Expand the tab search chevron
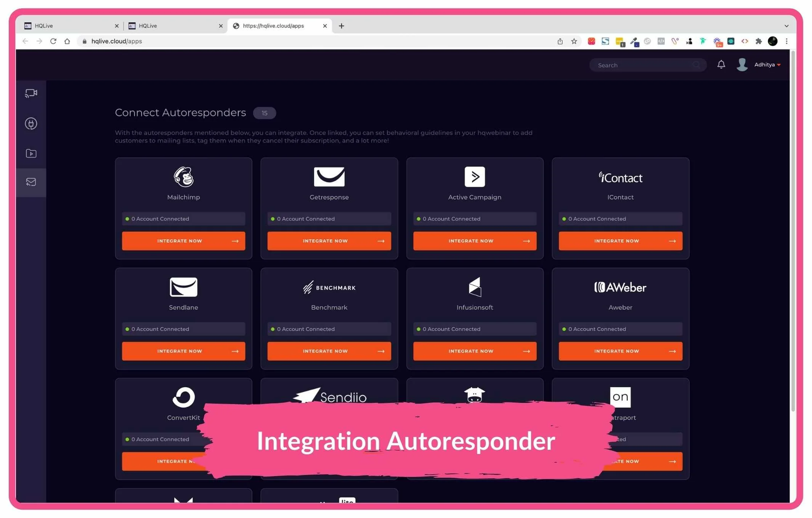This screenshot has height=518, width=812. pyautogui.click(x=786, y=26)
